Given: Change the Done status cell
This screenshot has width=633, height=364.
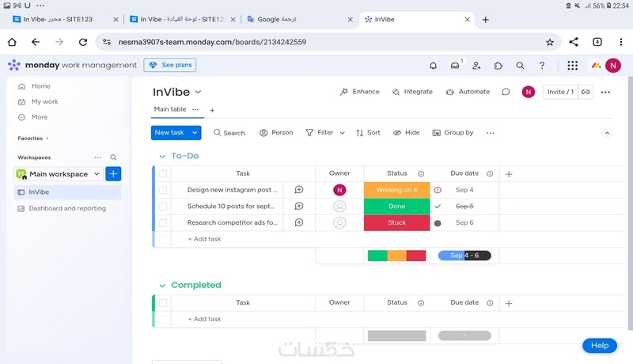Looking at the screenshot, I should coord(397,207).
